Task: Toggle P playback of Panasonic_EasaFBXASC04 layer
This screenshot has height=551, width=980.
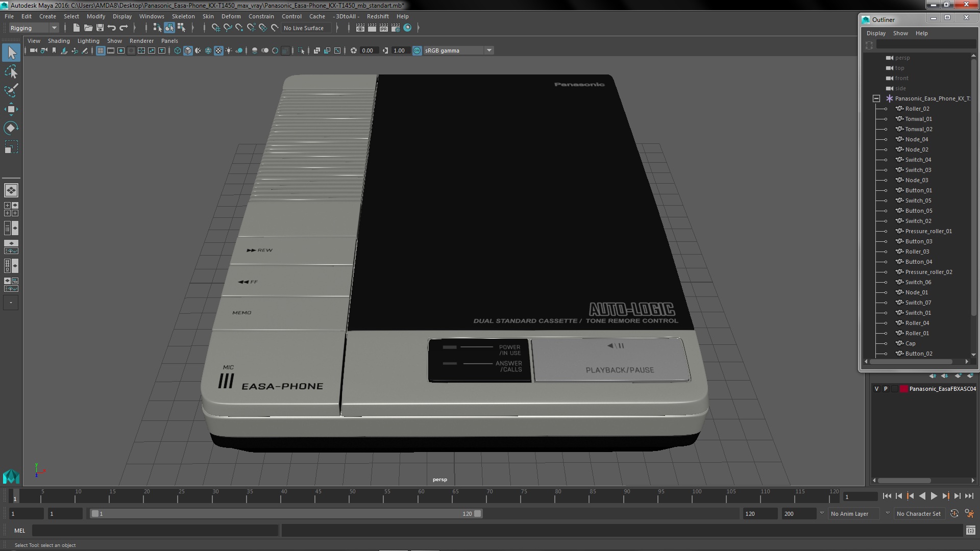Action: tap(886, 389)
